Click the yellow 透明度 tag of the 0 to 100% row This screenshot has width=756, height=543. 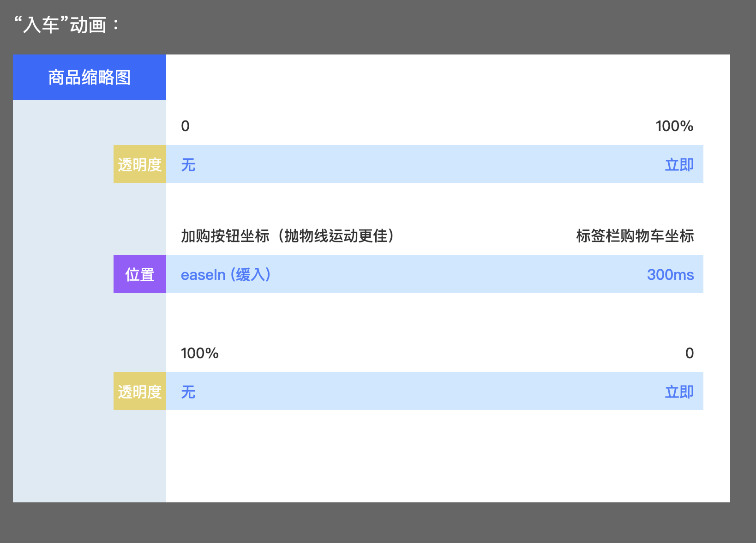coord(140,164)
